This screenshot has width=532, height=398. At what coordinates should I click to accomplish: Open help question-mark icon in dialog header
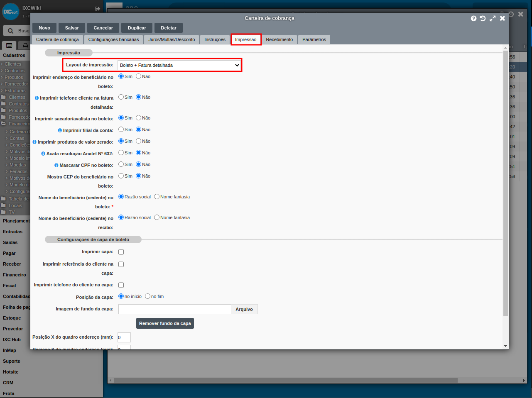point(473,18)
